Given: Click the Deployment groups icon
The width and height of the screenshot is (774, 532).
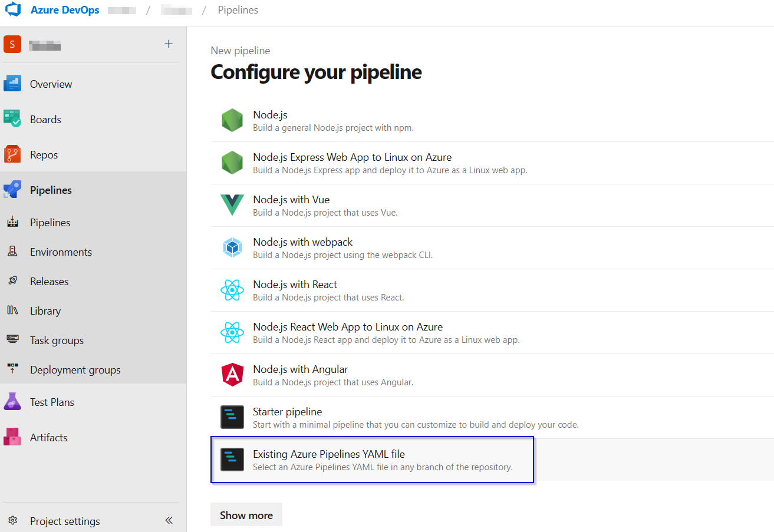Looking at the screenshot, I should [x=12, y=369].
